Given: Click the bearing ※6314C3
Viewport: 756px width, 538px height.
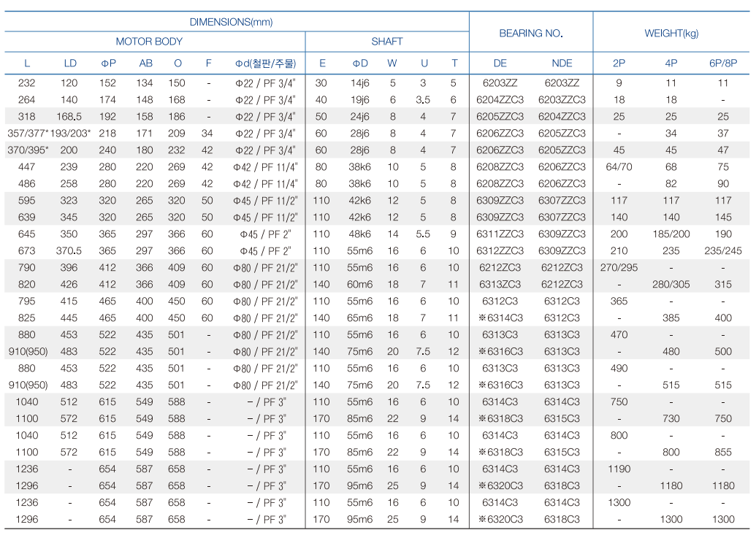Looking at the screenshot, I should (x=500, y=318).
